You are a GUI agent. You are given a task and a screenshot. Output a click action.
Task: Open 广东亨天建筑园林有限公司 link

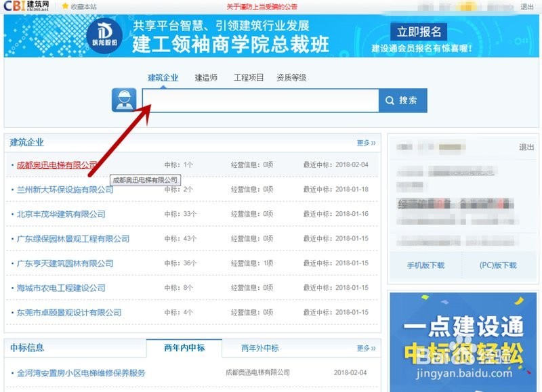pos(65,263)
